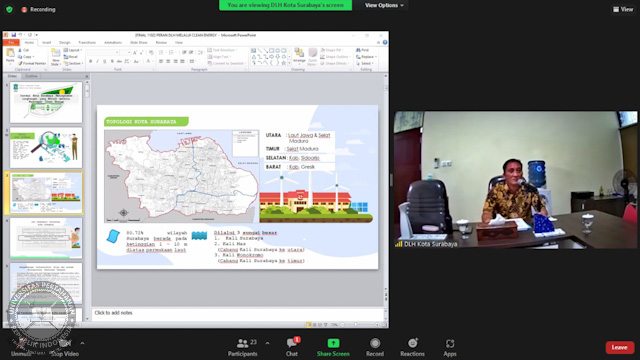Click the View layout button

click(x=623, y=9)
